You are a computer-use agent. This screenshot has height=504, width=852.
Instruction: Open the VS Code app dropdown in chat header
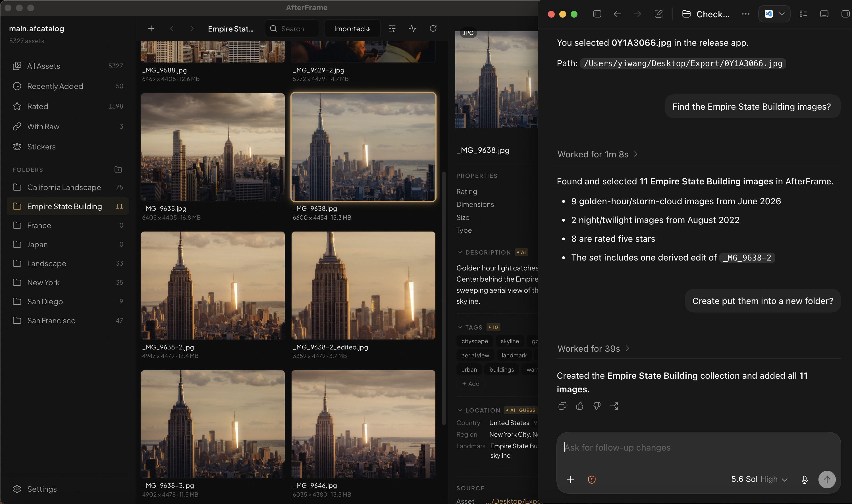point(774,14)
